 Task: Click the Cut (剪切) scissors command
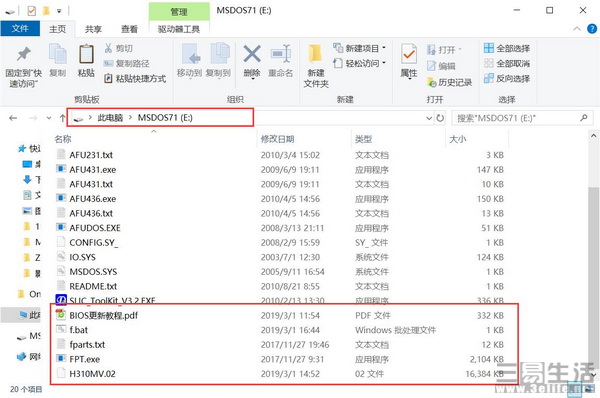click(119, 48)
